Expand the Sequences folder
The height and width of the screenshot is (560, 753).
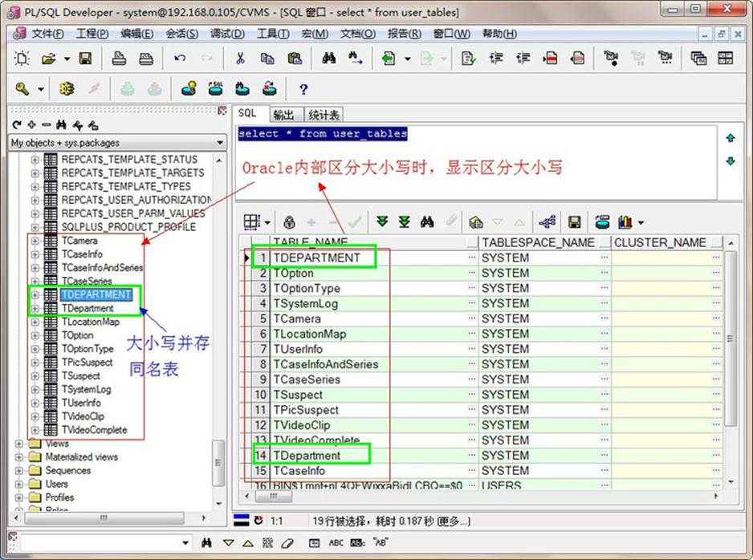point(18,471)
